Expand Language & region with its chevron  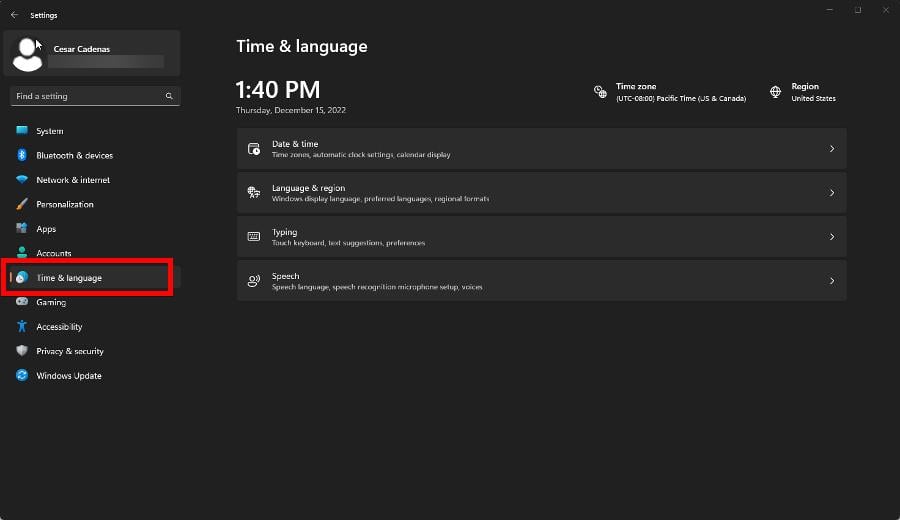coord(832,193)
